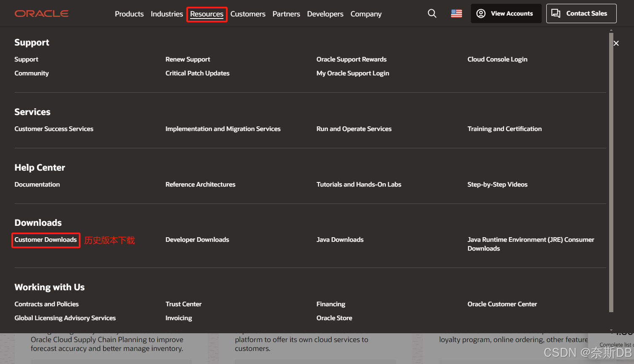This screenshot has width=634, height=364.
Task: Open the Customers menu
Action: (x=248, y=14)
